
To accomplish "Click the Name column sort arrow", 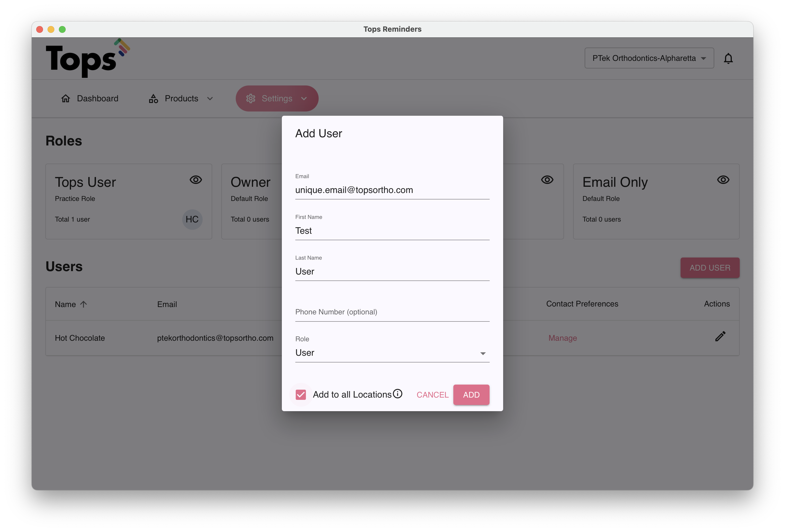I will pyautogui.click(x=84, y=304).
